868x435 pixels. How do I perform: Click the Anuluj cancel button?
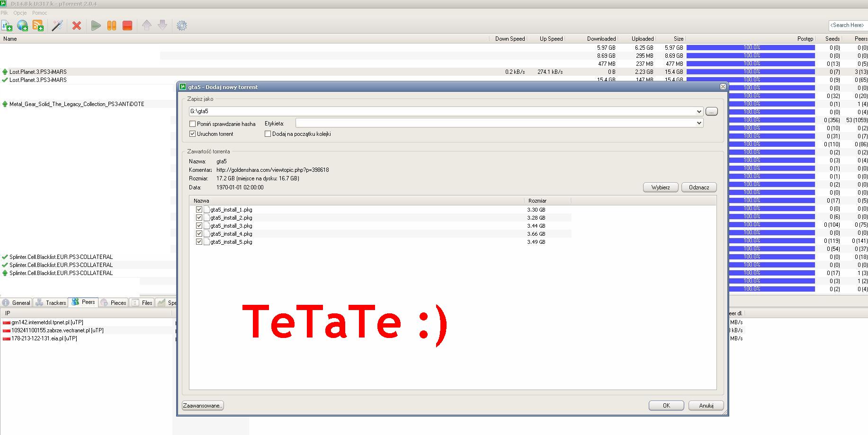[706, 406]
